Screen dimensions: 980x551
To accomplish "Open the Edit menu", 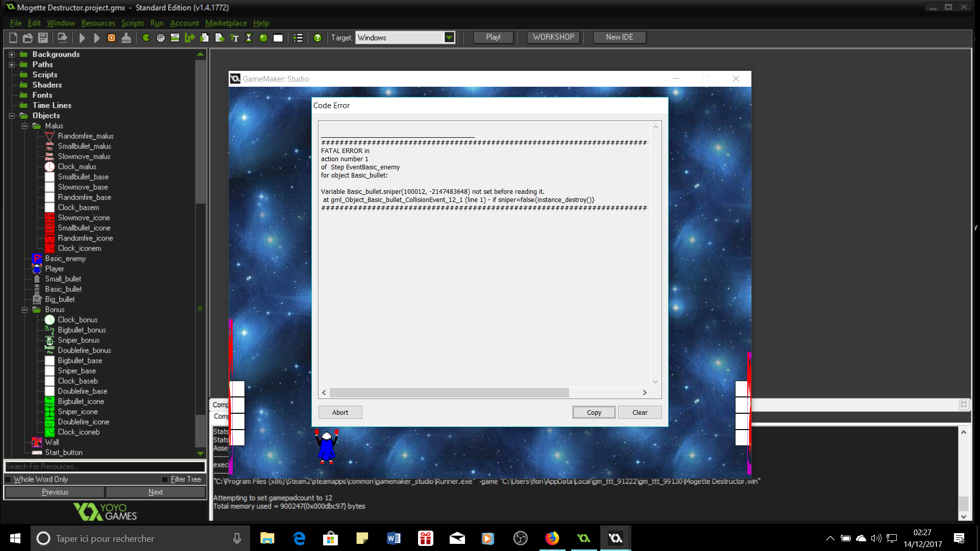I will 34,23.
